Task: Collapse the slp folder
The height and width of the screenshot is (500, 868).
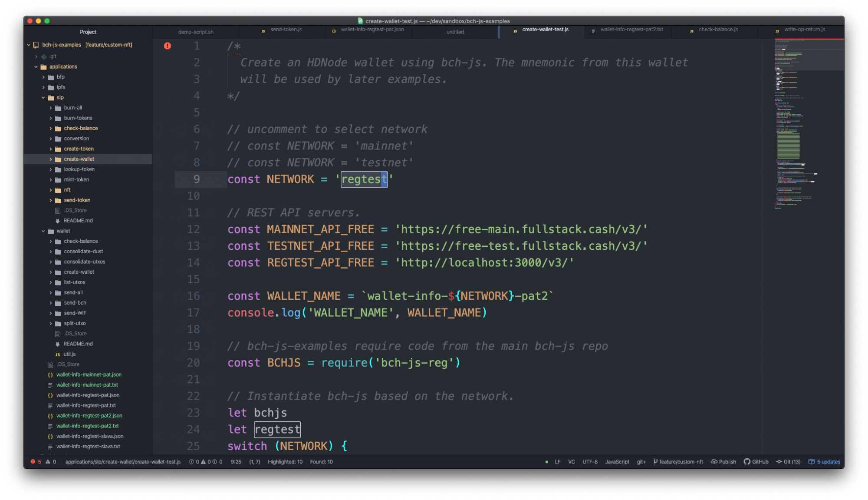Action: pyautogui.click(x=43, y=98)
